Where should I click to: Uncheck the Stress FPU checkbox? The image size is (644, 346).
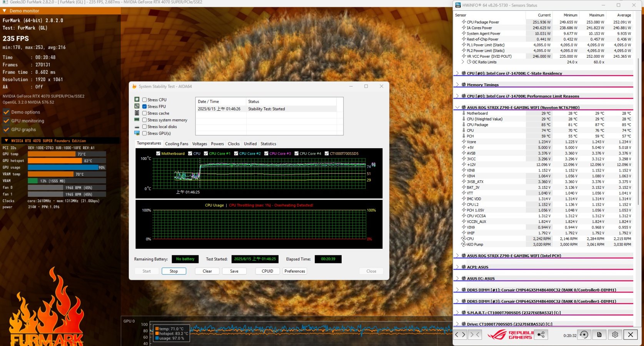145,106
